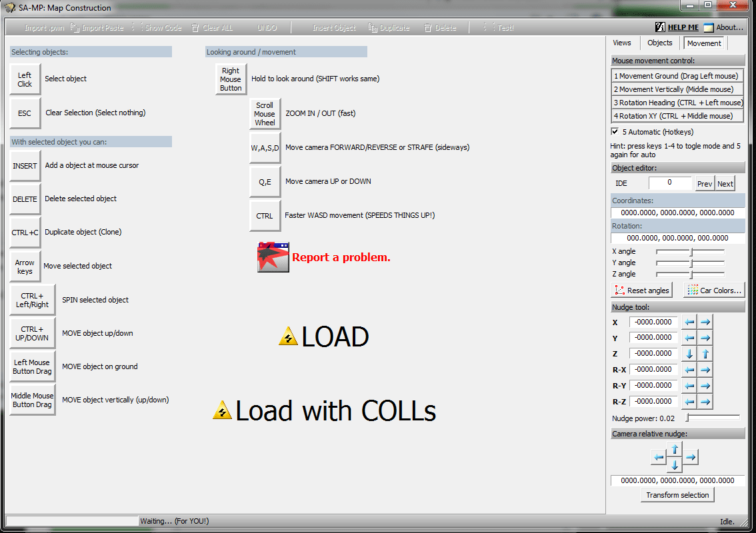The height and width of the screenshot is (533, 756).
Task: Click the X angle slider
Action: tap(690, 252)
